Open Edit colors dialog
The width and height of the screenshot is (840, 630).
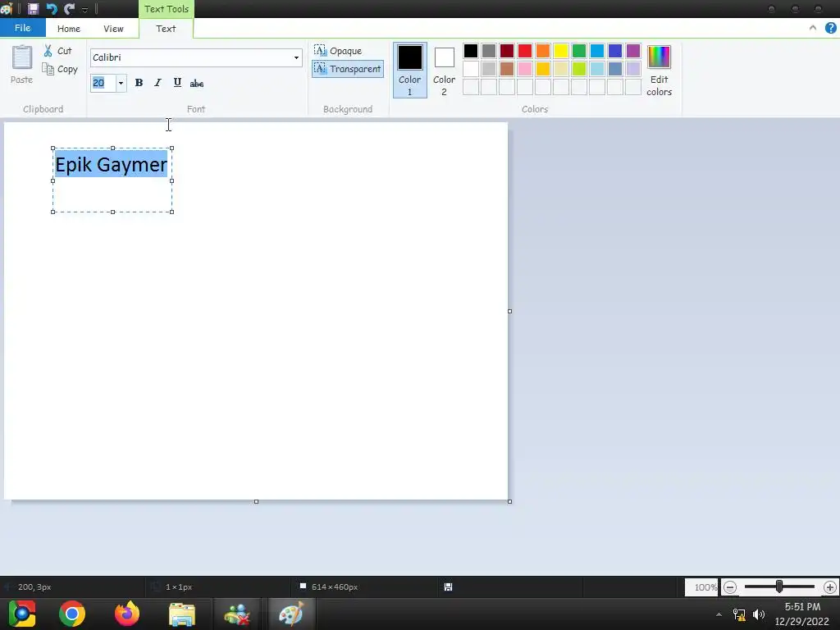pos(659,71)
